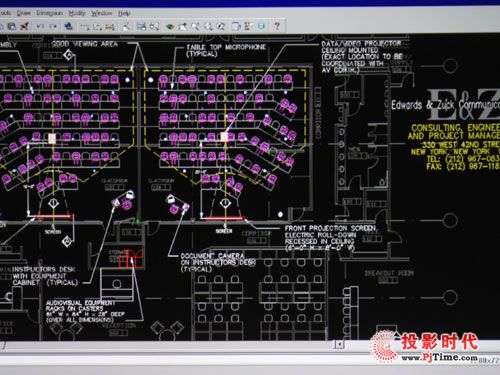This screenshot has height=375, width=500.
Task: Click the Zoom Previous magnifier icon
Action: [x=220, y=26]
